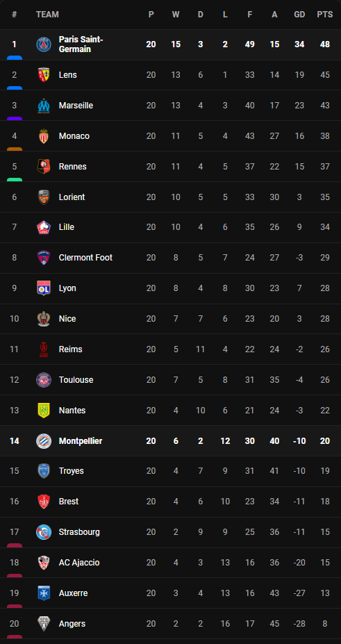Open the Lorient club logo
Viewport: 341px width, 644px height.
pos(44,197)
